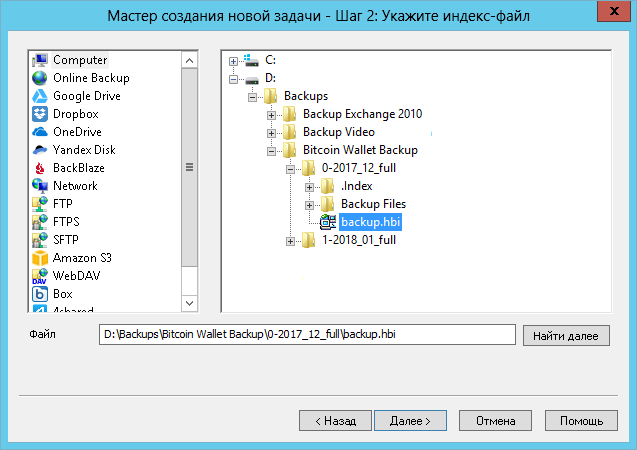Click the .Index folder icon

coord(327,186)
